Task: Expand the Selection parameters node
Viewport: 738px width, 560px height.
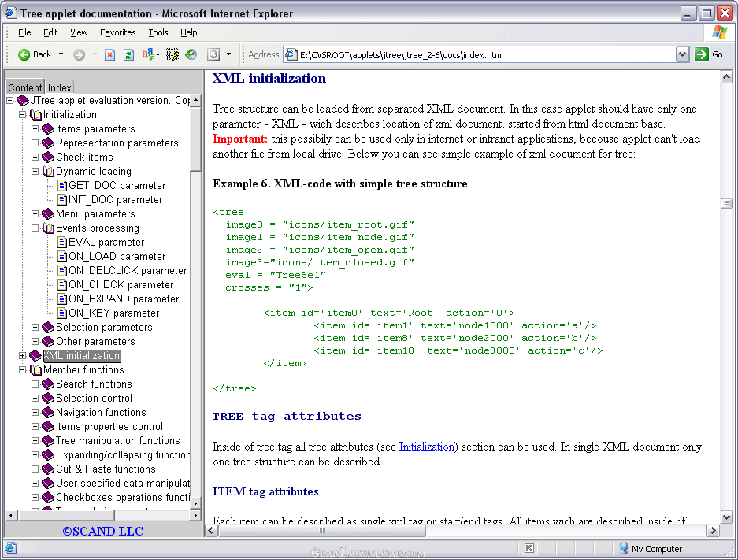Action: tap(35, 327)
